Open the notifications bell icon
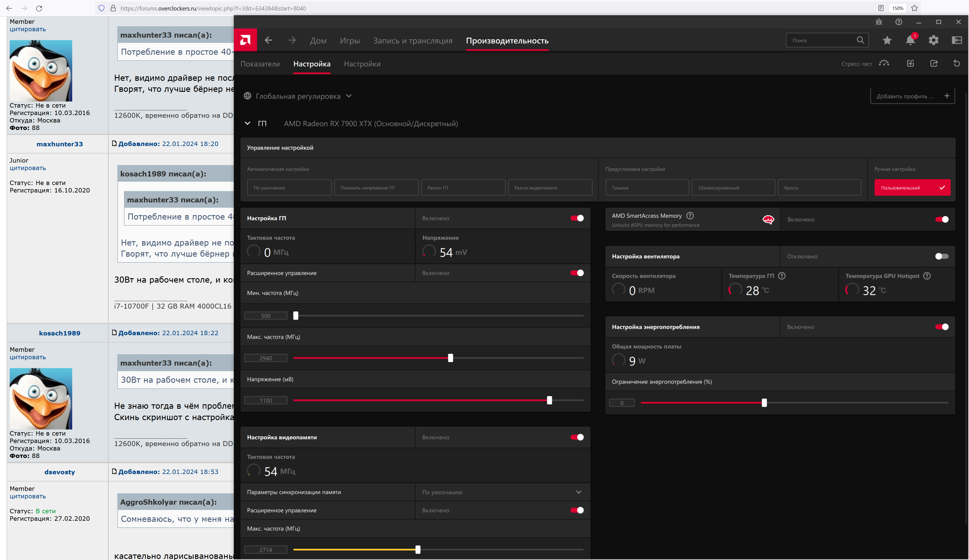Image resolution: width=969 pixels, height=560 pixels. tap(910, 40)
